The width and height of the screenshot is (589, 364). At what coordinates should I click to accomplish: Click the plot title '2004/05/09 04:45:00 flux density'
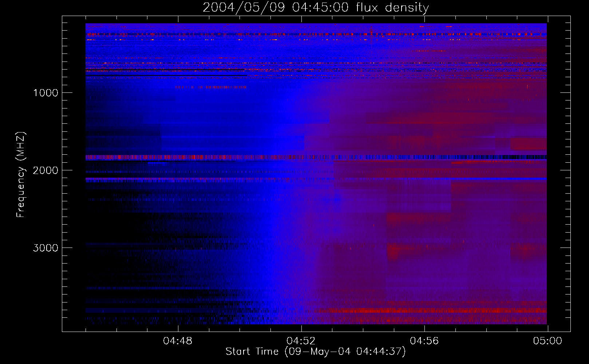click(316, 7)
